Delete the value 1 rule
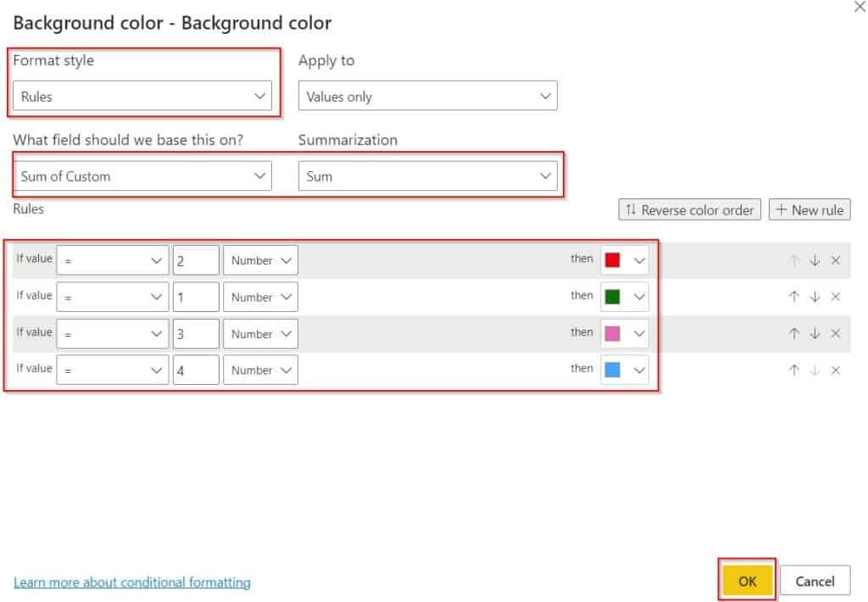 (x=835, y=297)
